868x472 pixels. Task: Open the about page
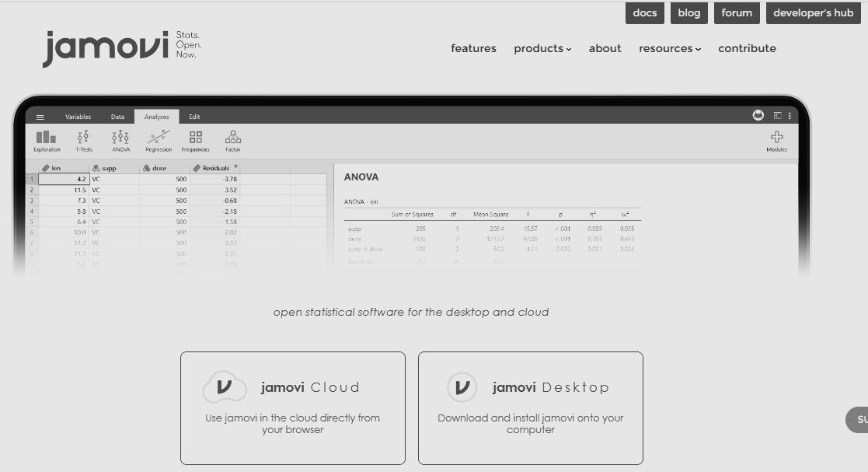(605, 48)
